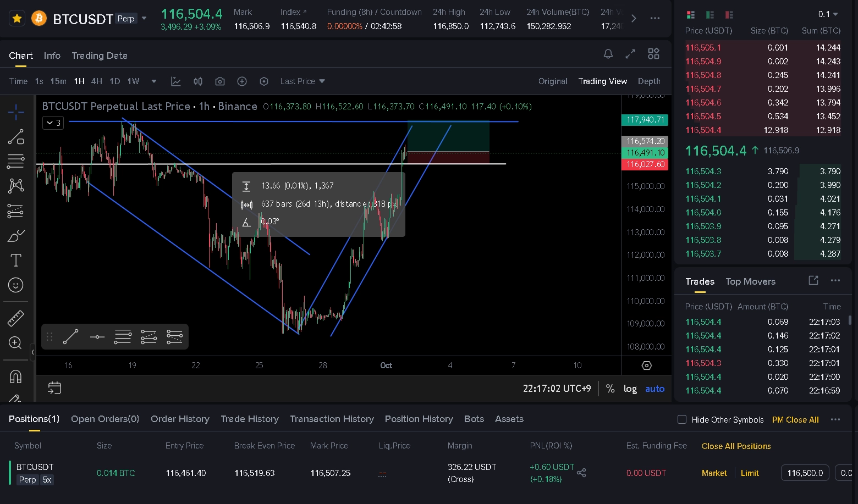
Task: Select the Text annotation tool
Action: [16, 261]
